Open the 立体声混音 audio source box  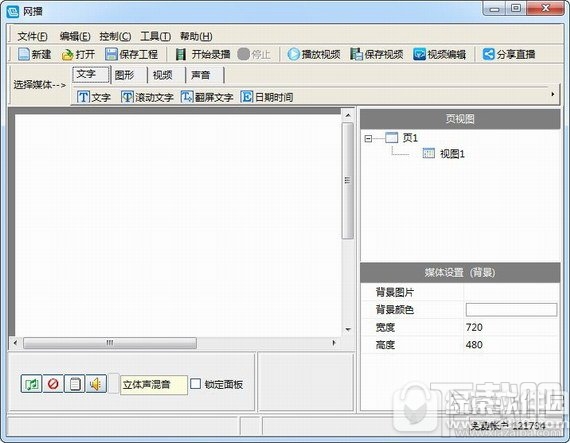(154, 384)
